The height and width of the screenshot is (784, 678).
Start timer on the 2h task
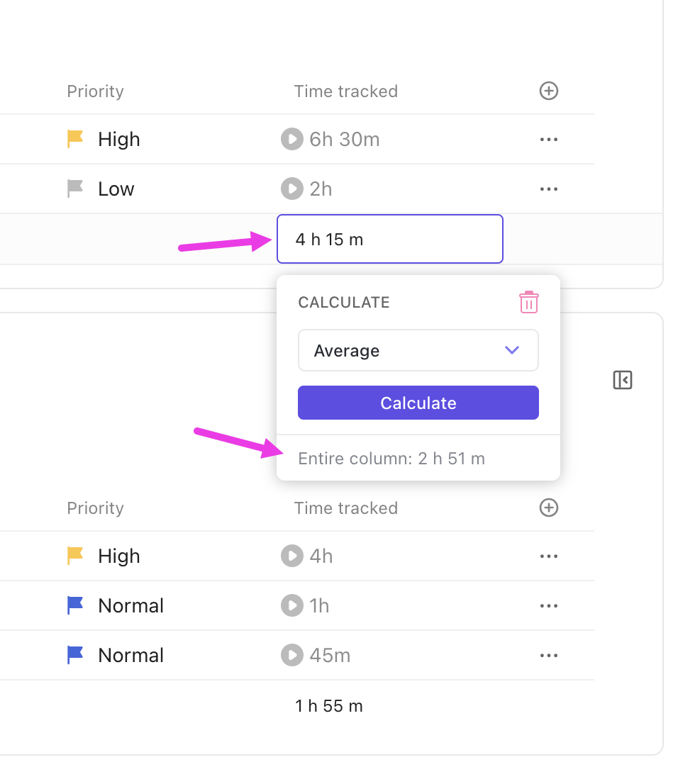[x=291, y=189]
